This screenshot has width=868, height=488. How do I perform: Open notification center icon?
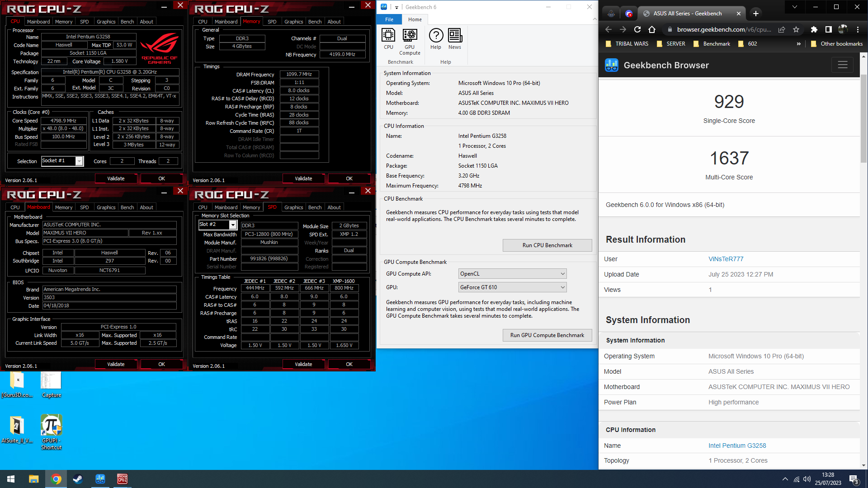854,479
